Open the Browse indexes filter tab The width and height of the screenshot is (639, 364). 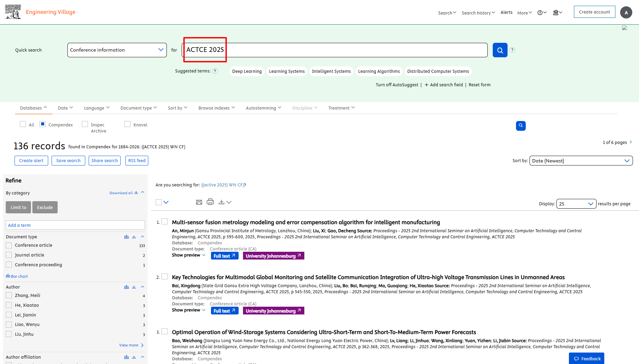click(216, 108)
